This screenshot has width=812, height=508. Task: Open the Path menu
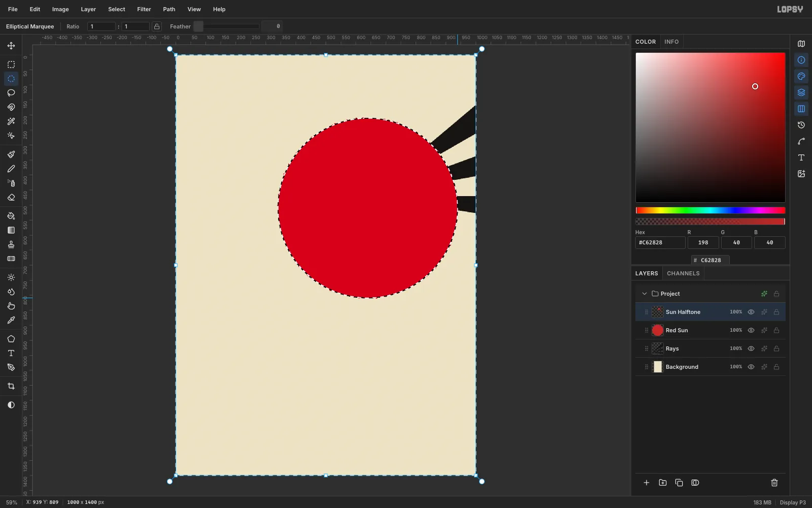coord(169,9)
